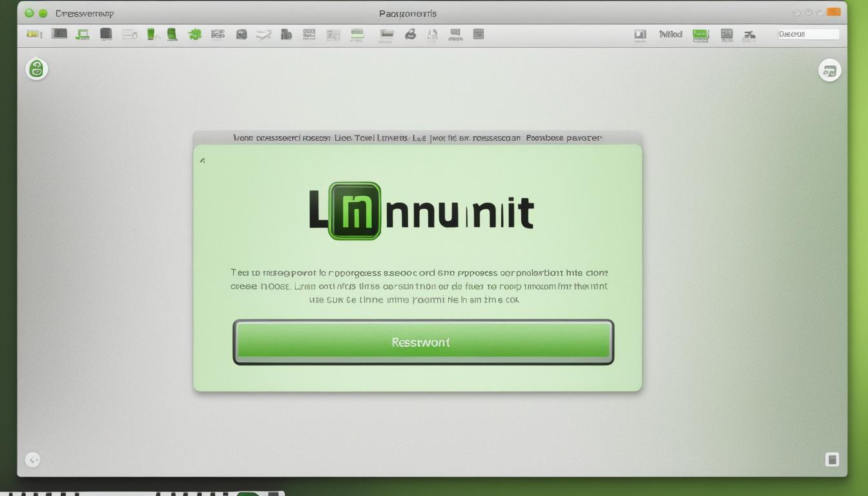
Task: Select the green Linux Mint gear icon
Action: click(196, 34)
